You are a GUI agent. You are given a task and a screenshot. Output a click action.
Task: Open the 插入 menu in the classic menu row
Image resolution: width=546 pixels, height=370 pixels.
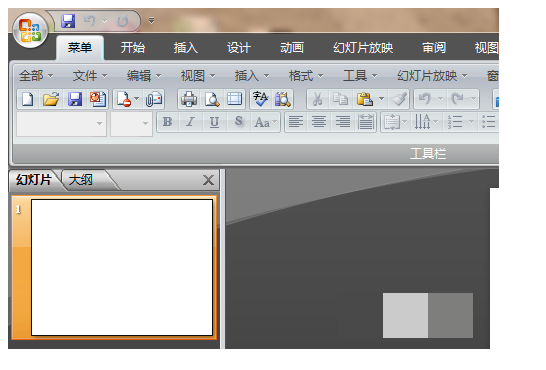click(252, 76)
